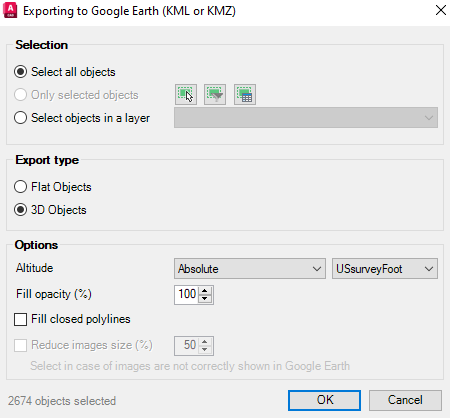The image size is (450, 418).
Task: Choose the Select all objects radio button
Action: (21, 72)
